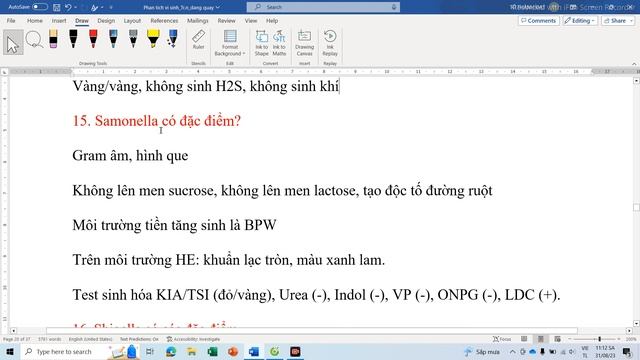640x360 pixels.
Task: Switch to Read Mode view
Action: (x=524, y=339)
